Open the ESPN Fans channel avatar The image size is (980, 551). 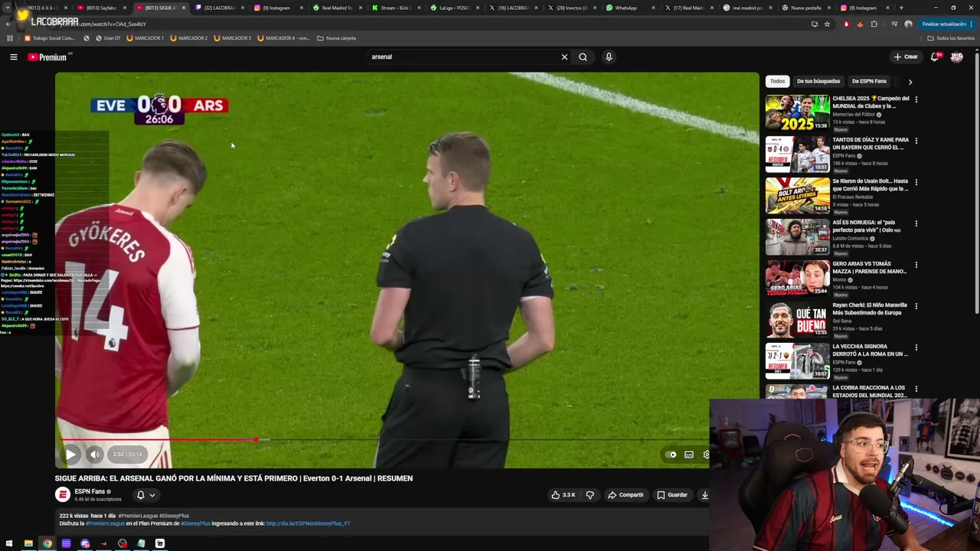pyautogui.click(x=63, y=494)
